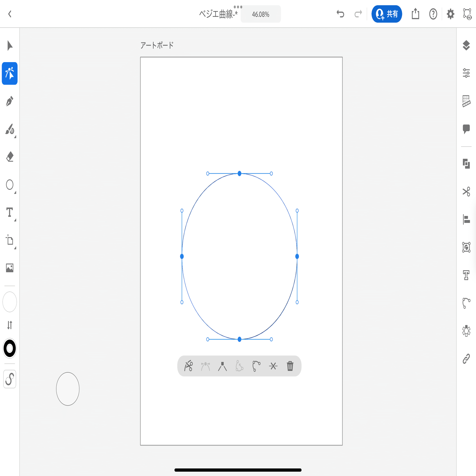This screenshot has height=476, width=476.
Task: Open the version history icon
Action: (467, 14)
